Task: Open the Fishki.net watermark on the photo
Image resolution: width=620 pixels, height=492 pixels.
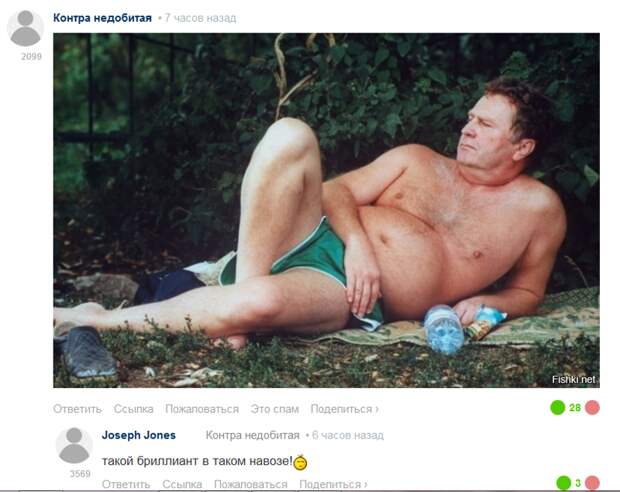Action: 573,380
